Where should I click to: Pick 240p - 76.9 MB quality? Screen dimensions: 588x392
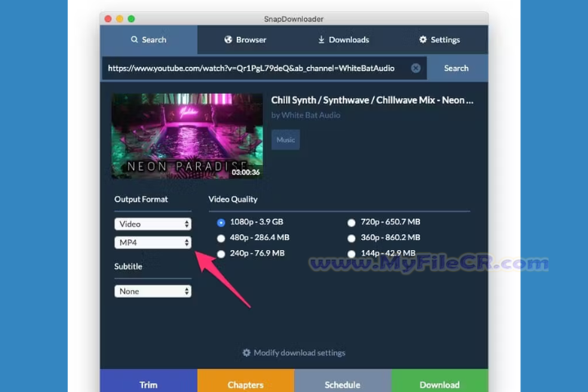click(220, 254)
